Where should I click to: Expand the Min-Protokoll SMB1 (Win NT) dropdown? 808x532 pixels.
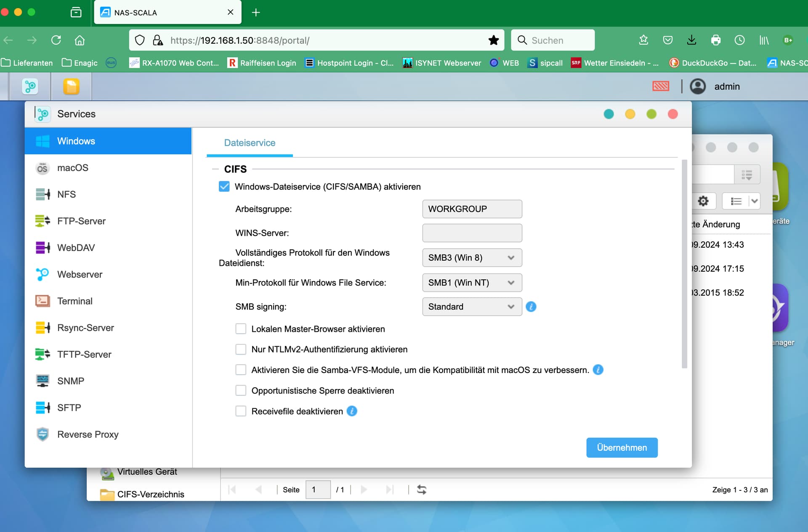(x=472, y=283)
